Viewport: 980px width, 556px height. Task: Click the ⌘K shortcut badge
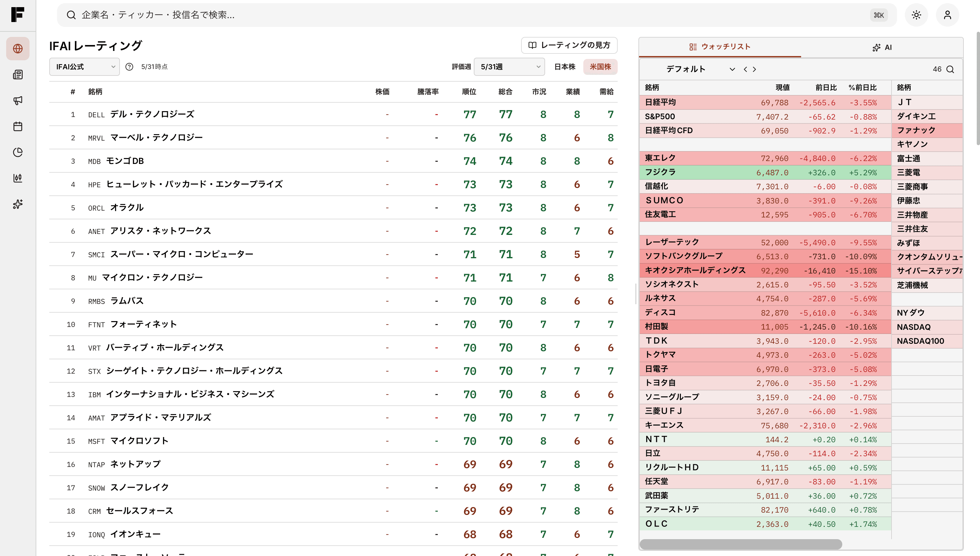coord(879,15)
